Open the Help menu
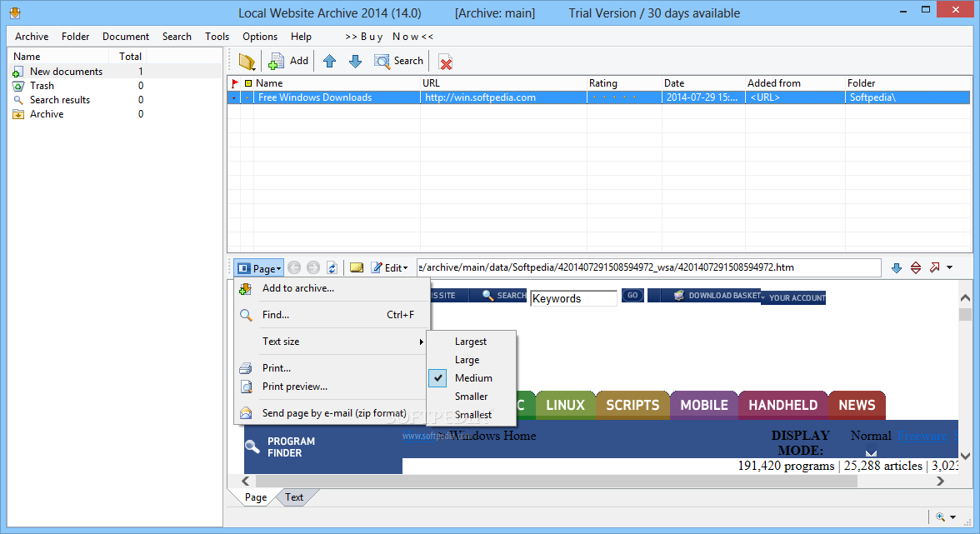This screenshot has height=534, width=980. [x=302, y=36]
